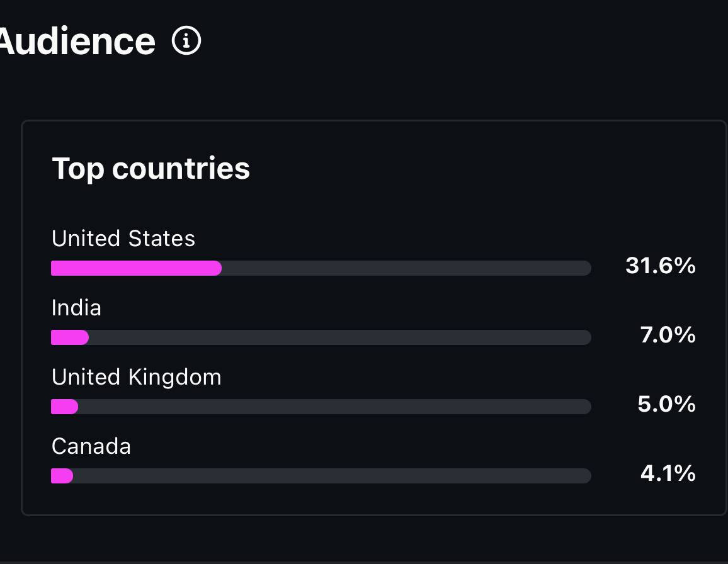Screen dimensions: 728x564
Task: Click the Audience heading
Action: click(x=77, y=42)
